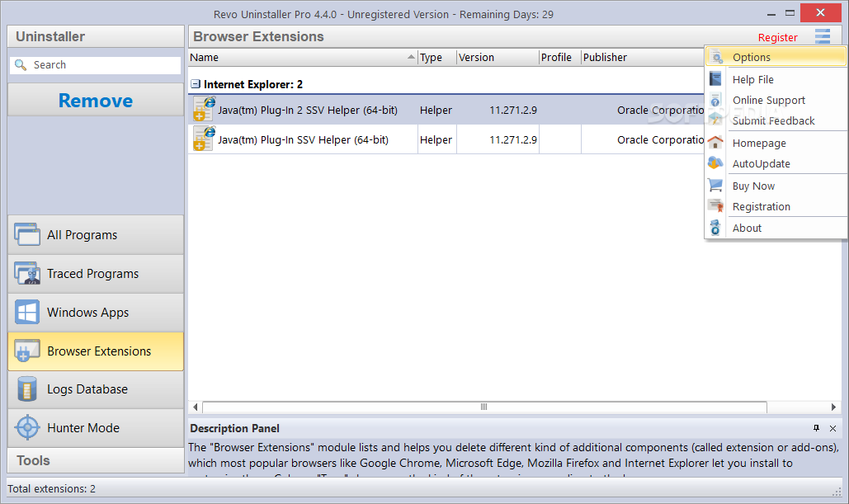
Task: Choose Online Support menu entry
Action: [776, 100]
